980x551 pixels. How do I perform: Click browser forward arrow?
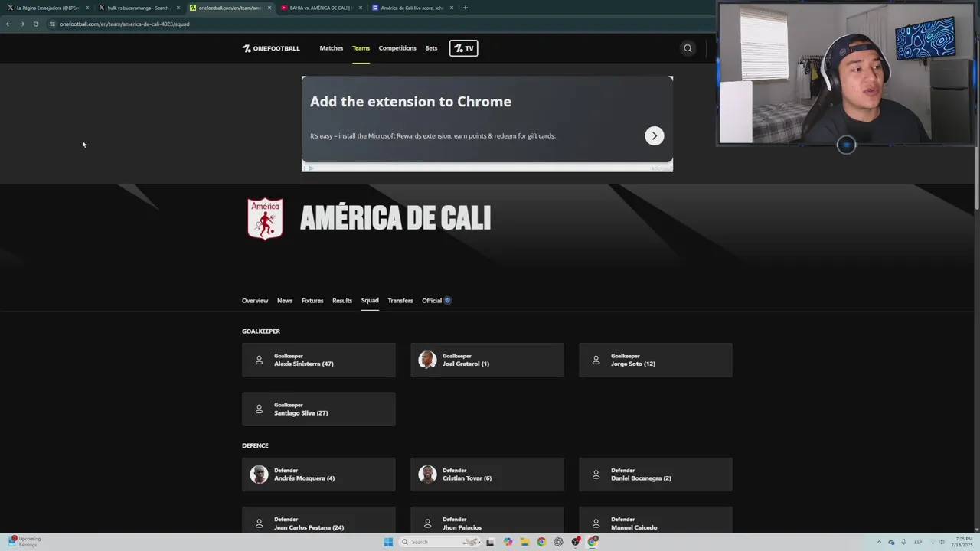[x=22, y=24]
